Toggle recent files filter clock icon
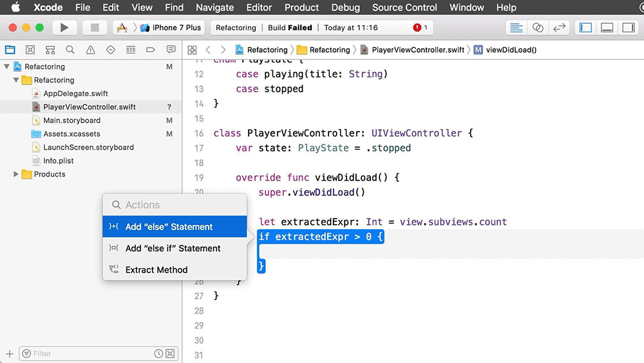 click(158, 353)
